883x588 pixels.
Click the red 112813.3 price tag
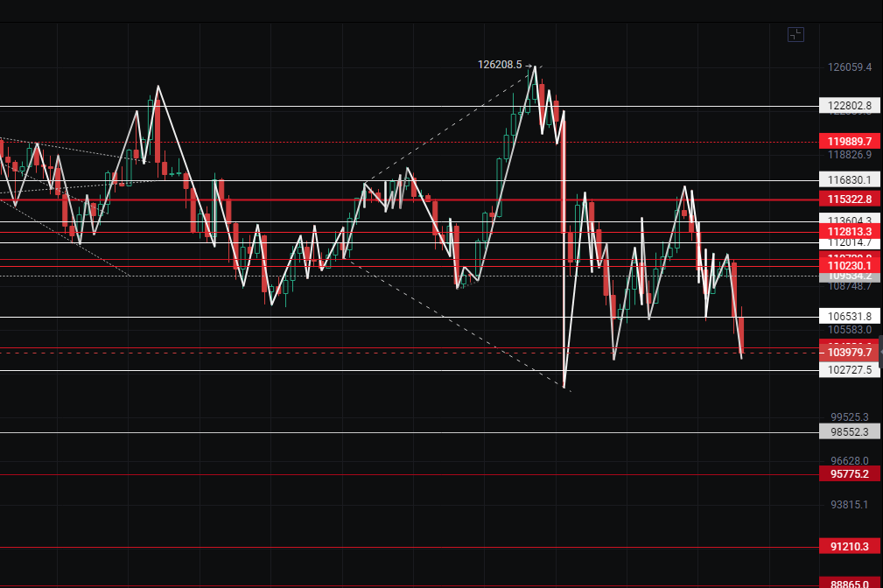pyautogui.click(x=849, y=231)
